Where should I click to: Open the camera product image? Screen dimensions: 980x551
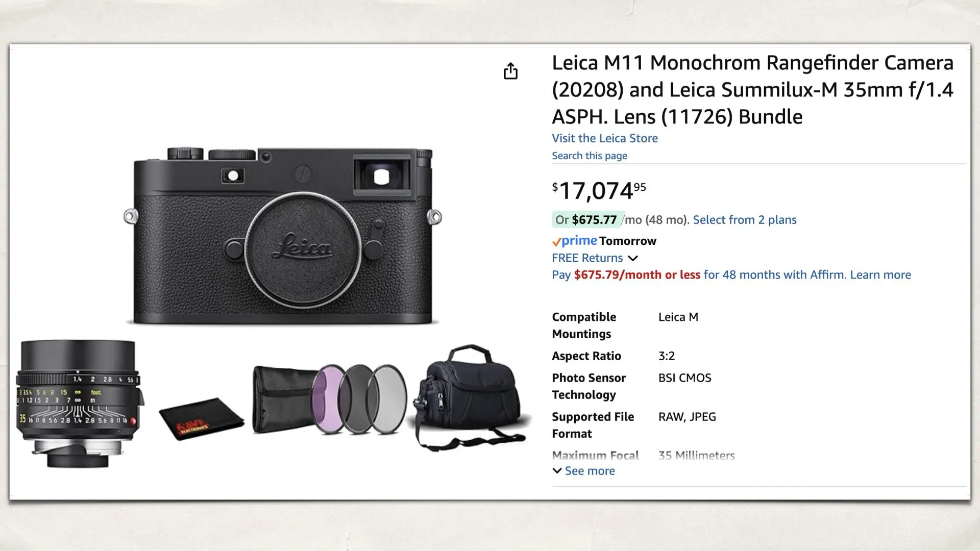[283, 230]
